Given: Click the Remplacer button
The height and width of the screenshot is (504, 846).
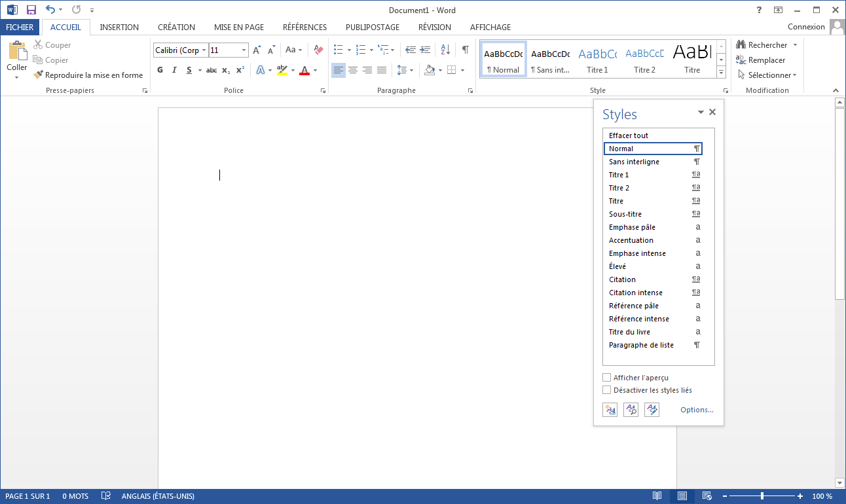Looking at the screenshot, I should coord(760,60).
